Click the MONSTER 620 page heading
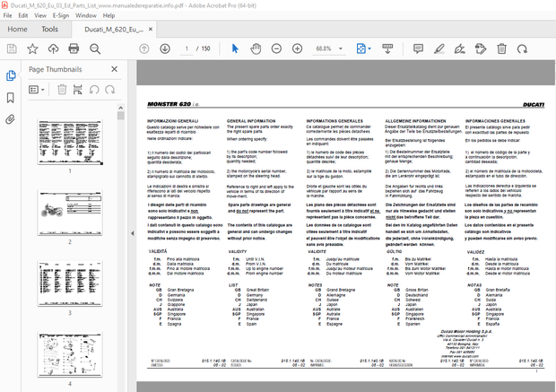The height and width of the screenshot is (392, 556). (x=173, y=104)
